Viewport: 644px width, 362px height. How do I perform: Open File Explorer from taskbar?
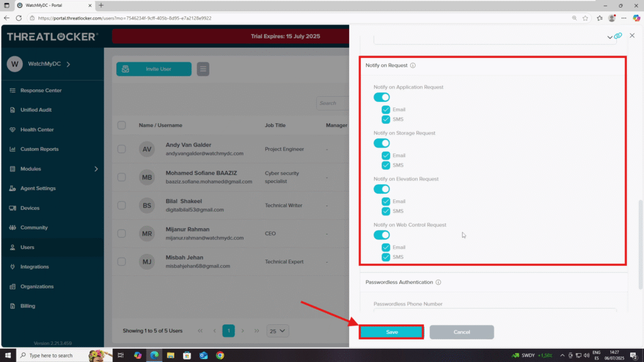pos(170,356)
